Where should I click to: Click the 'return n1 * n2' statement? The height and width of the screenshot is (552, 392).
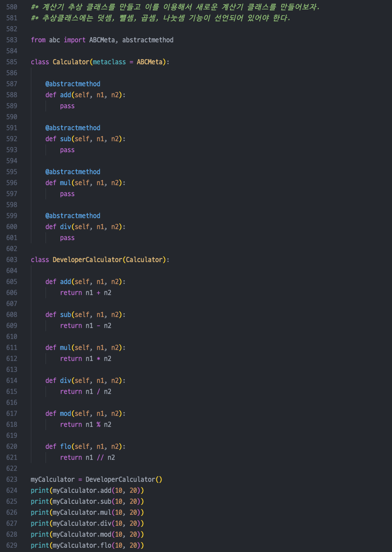[x=86, y=359]
